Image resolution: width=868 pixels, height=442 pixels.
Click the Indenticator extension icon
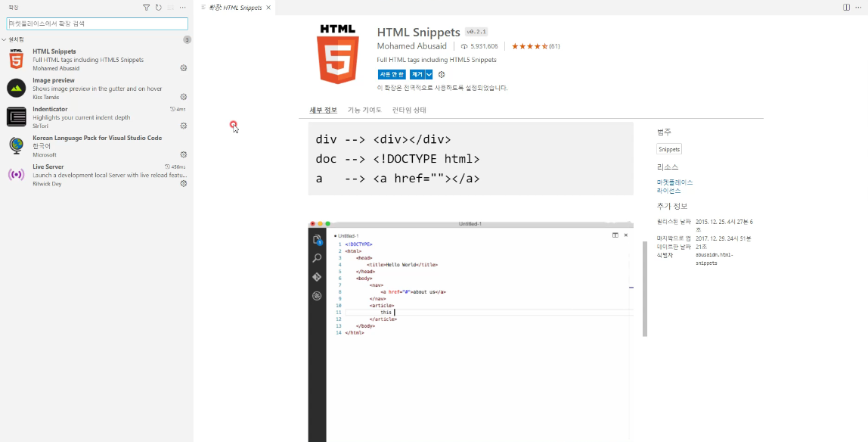[17, 117]
